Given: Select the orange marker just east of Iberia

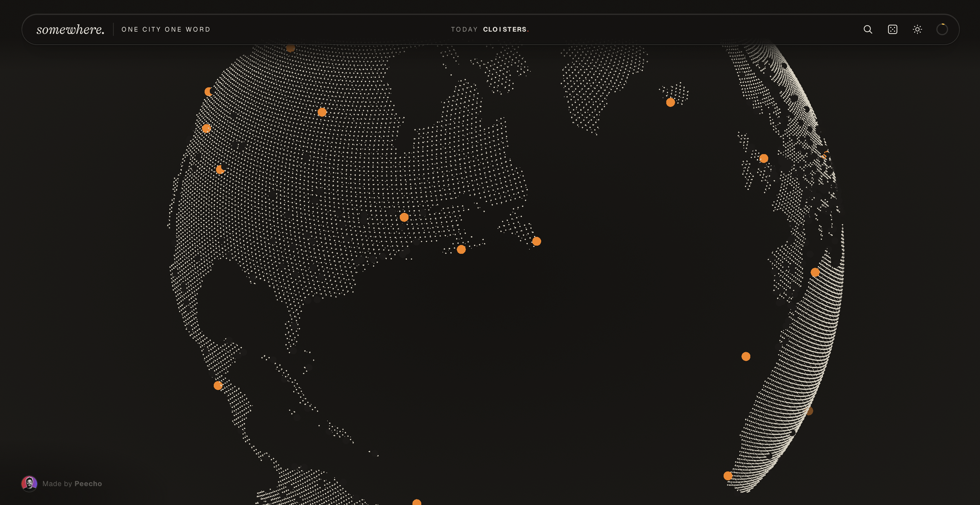Looking at the screenshot, I should 815,272.
